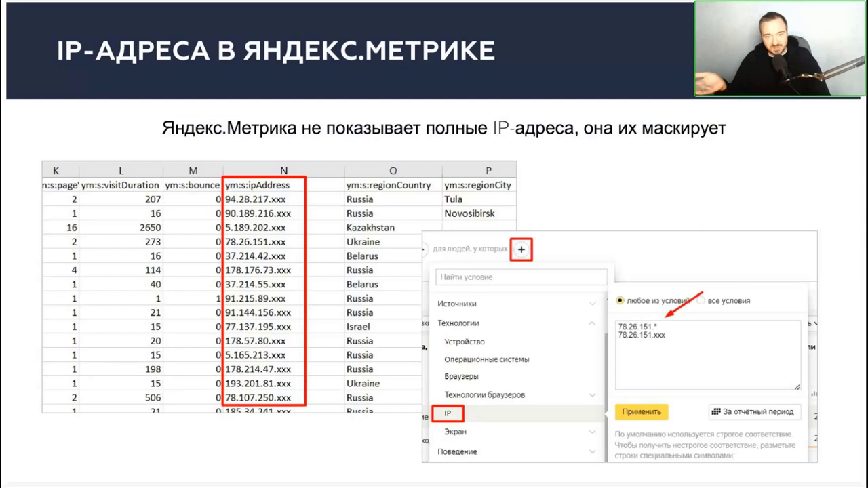The width and height of the screenshot is (868, 488).
Task: Click Ukraine in the 78.26.151.xxx row
Action: [383, 242]
